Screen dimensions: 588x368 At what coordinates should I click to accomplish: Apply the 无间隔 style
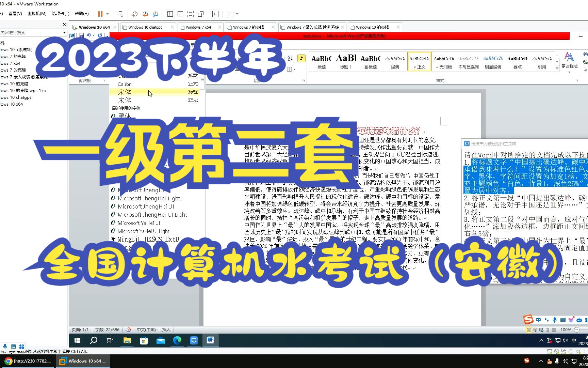click(x=444, y=62)
